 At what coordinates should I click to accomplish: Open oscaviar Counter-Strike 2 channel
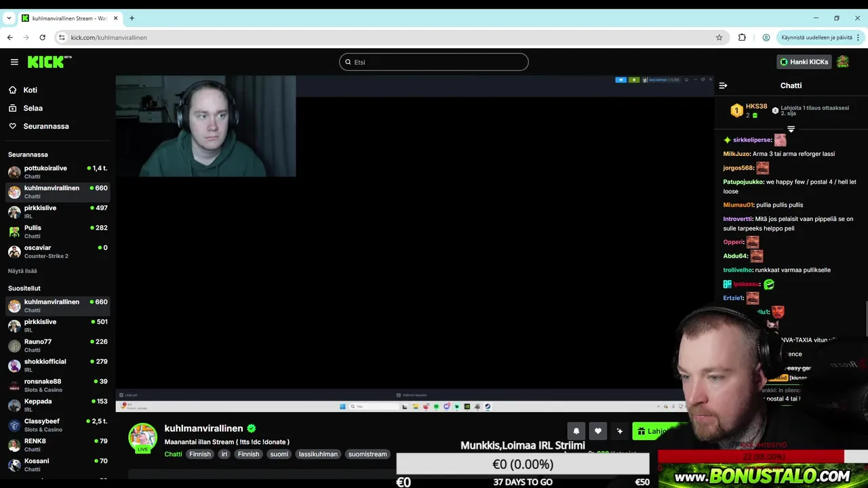point(58,251)
